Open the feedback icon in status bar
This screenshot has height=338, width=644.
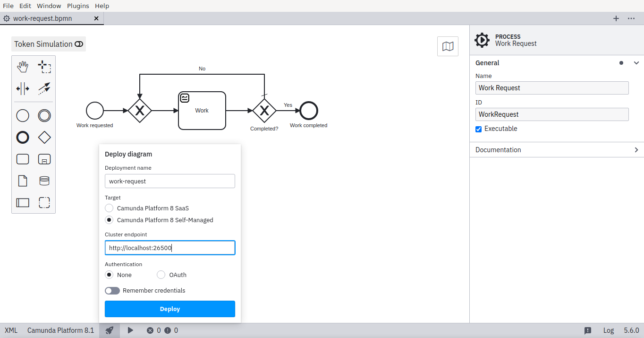click(588, 330)
